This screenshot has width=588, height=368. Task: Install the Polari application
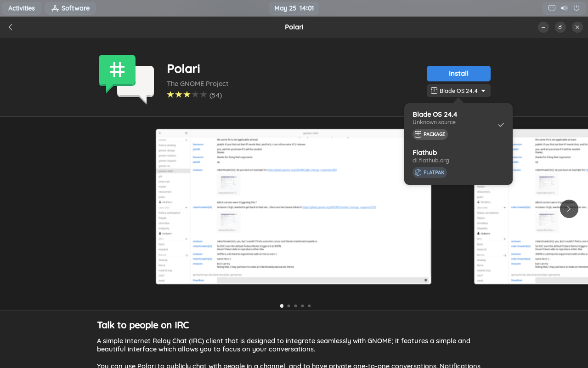pyautogui.click(x=458, y=74)
